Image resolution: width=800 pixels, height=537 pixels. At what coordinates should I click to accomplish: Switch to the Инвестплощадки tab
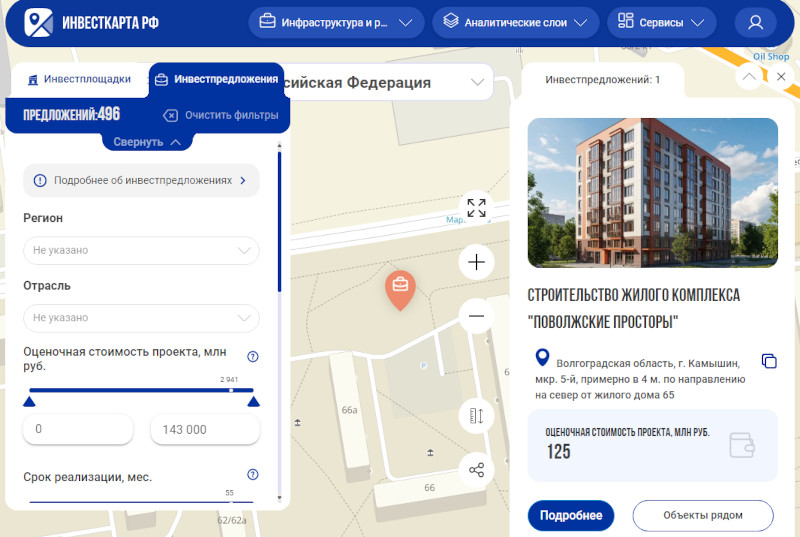click(x=79, y=79)
